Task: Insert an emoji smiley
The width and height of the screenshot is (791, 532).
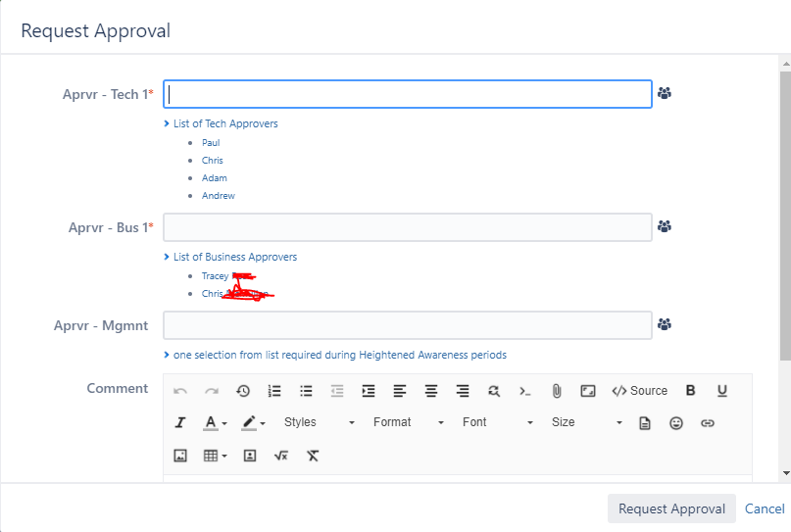Action: (676, 423)
